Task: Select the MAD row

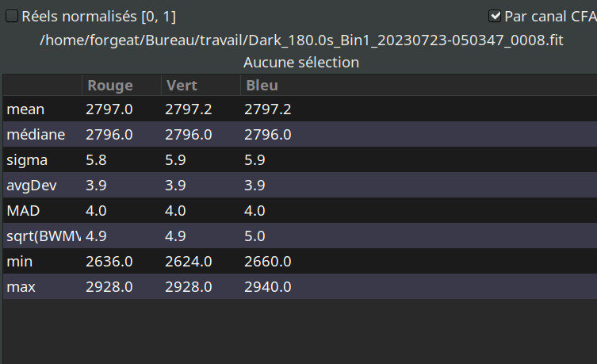Action: (x=22, y=211)
